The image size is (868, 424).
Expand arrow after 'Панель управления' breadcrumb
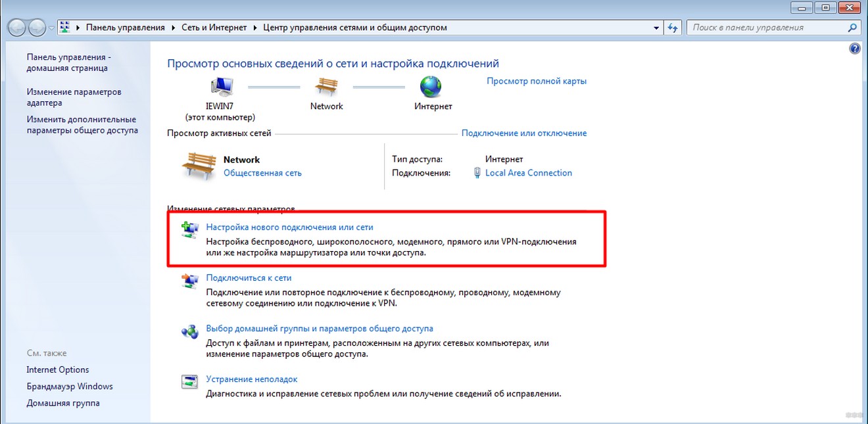tap(174, 28)
